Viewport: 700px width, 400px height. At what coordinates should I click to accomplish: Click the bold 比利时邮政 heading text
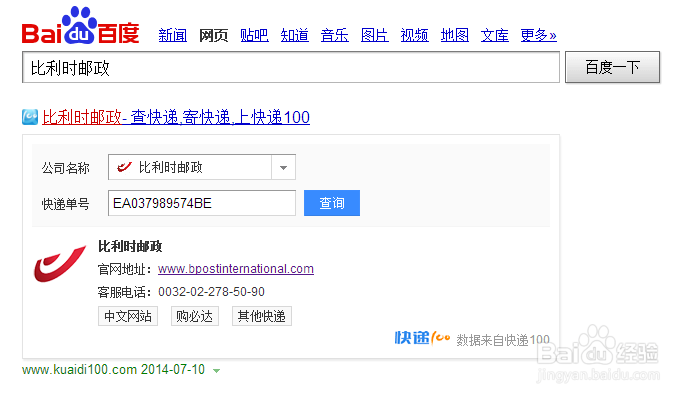(x=130, y=246)
